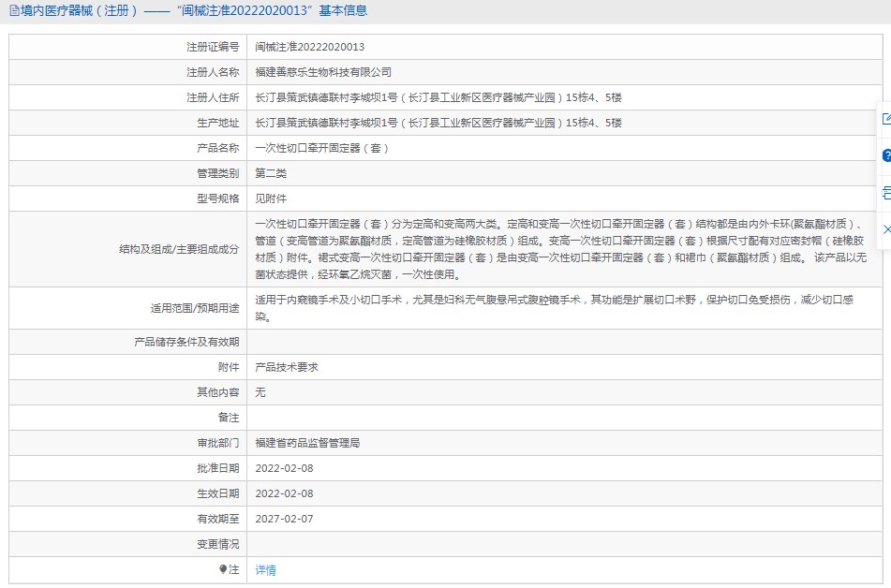Close the floating side panel

pyautogui.click(x=886, y=229)
